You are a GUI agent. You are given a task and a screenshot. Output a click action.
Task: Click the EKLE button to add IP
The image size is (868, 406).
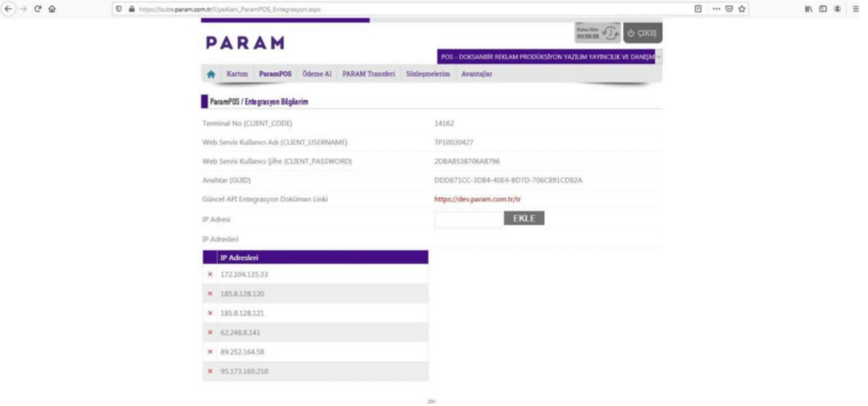click(x=524, y=218)
